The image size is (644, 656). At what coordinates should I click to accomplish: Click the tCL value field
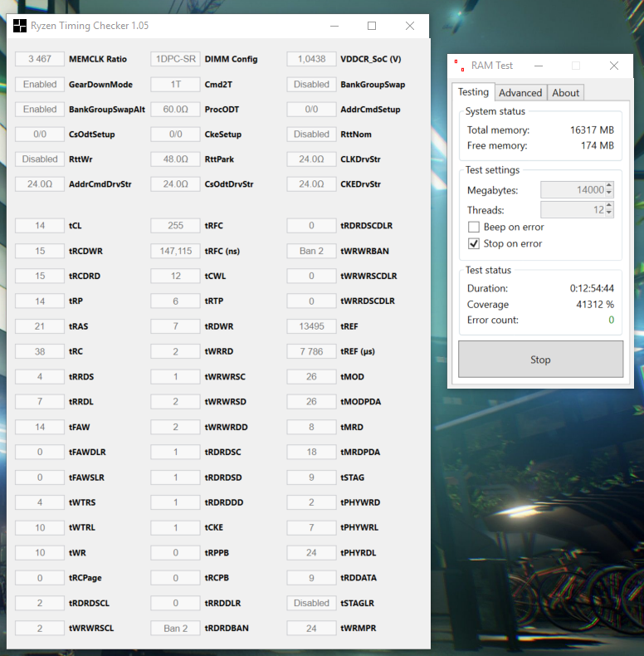pos(40,226)
